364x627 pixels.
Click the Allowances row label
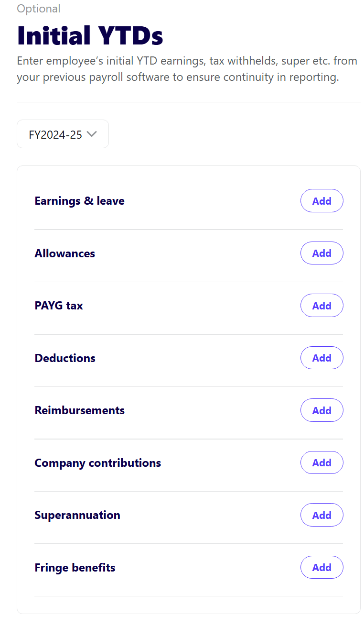coord(64,253)
